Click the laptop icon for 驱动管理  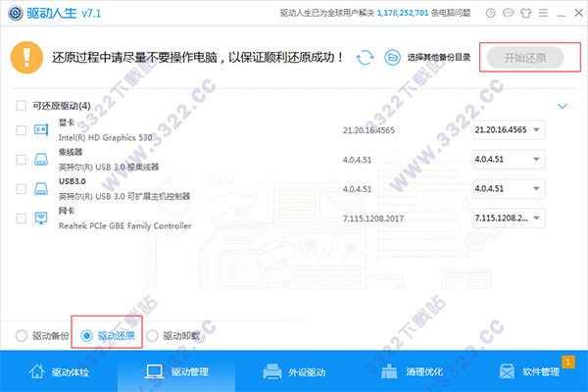point(154,371)
